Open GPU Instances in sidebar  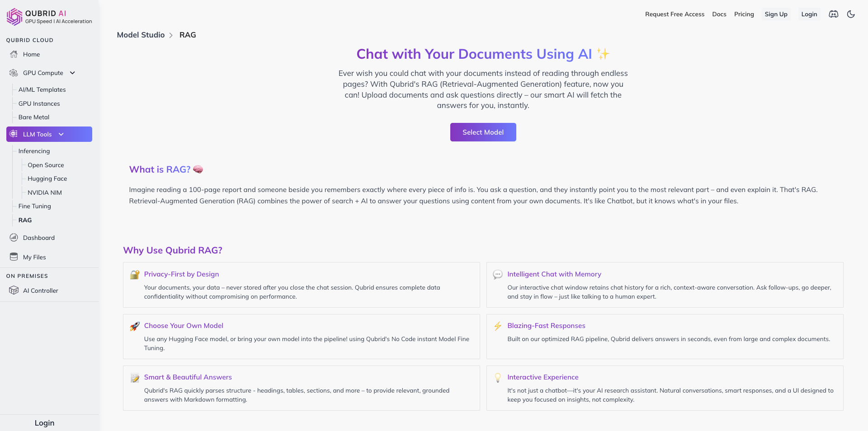[39, 103]
